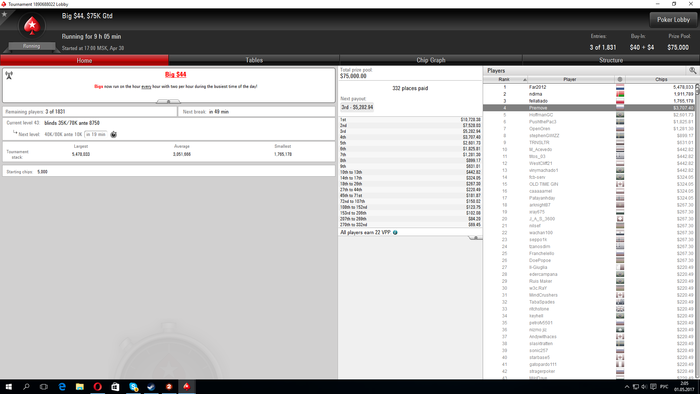Collapse the Big $44 banner panel
Viewport: 700px width, 394px height.
point(168,102)
